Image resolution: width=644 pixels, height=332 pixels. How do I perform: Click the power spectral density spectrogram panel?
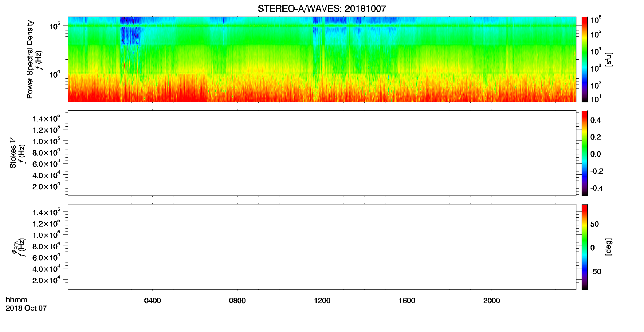point(322,59)
